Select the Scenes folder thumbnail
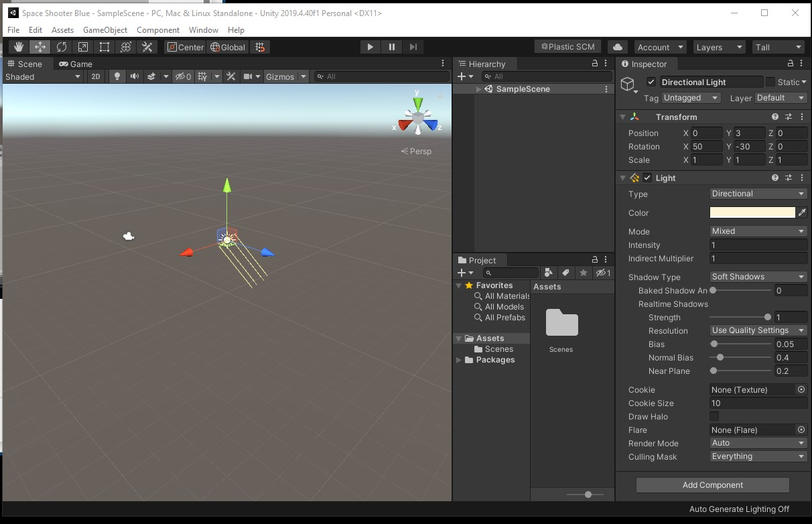This screenshot has height=524, width=812. [561, 323]
